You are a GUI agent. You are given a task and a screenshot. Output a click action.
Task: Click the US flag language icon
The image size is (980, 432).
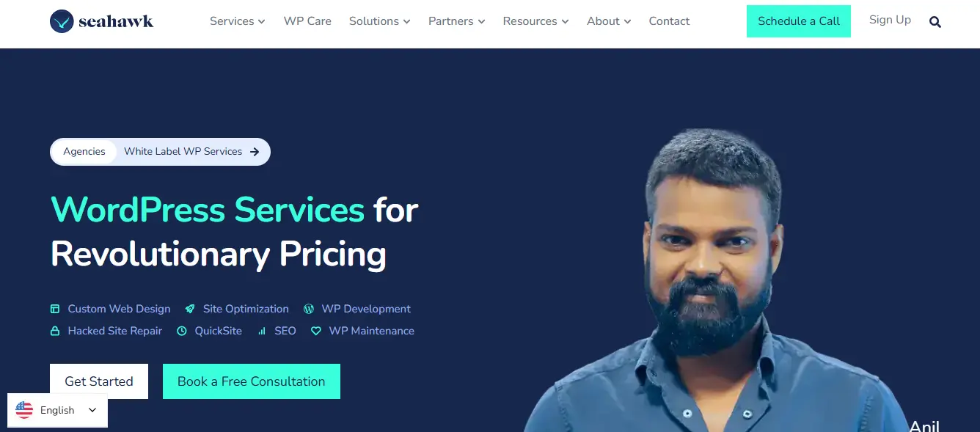pos(24,410)
